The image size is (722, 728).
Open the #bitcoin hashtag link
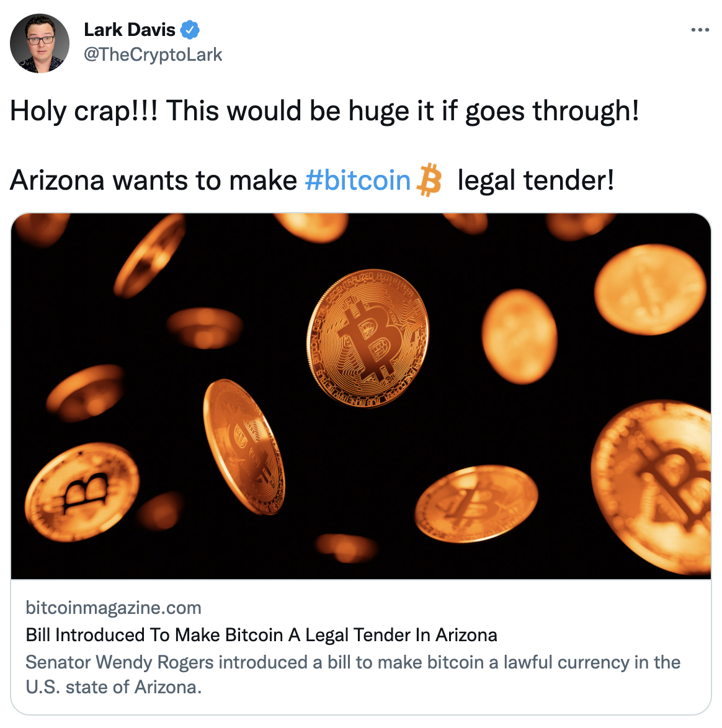[357, 180]
